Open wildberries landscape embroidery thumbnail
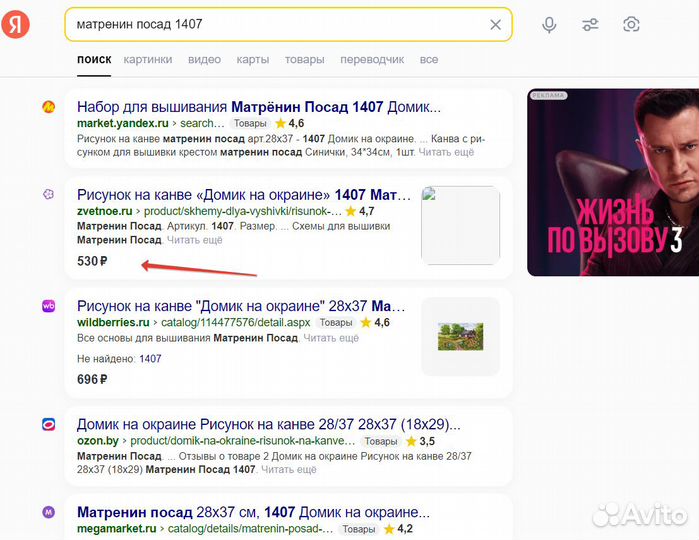This screenshot has height=540, width=699. [461, 336]
